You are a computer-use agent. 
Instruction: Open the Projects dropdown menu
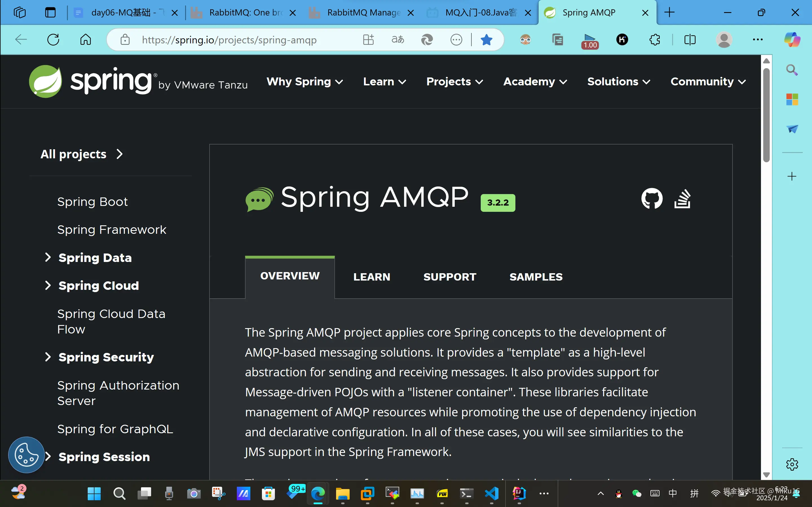(x=454, y=81)
